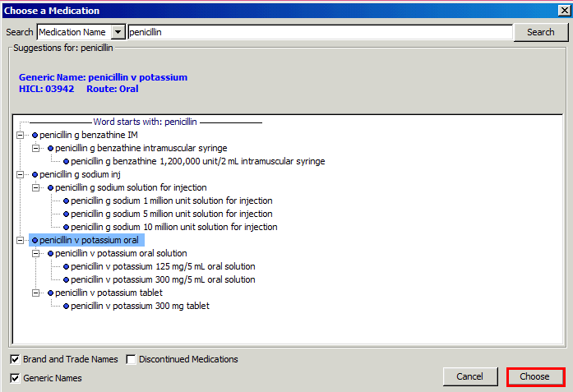The image size is (573, 392).
Task: Collapse penicillin v potassium oral tree node
Action: 21,240
